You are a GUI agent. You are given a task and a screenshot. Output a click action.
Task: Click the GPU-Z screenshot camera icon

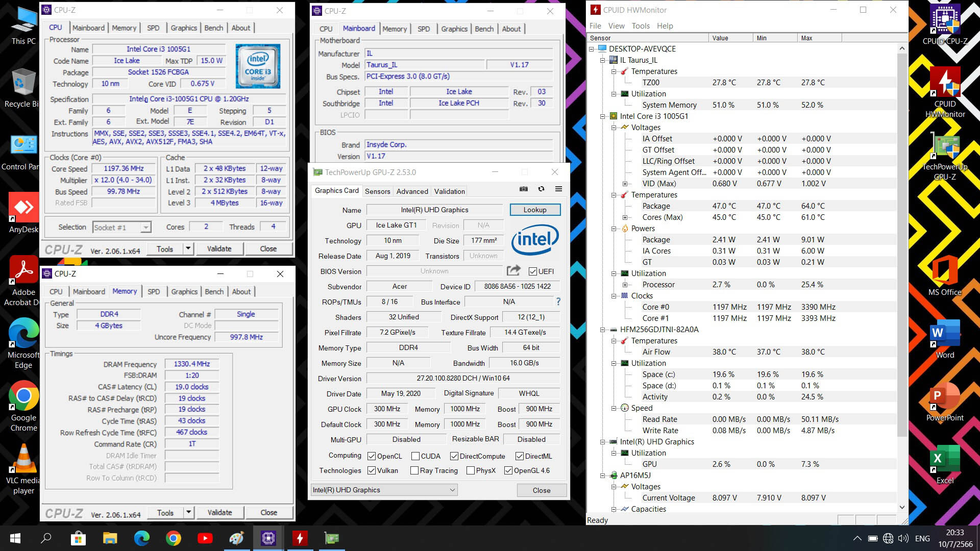click(524, 189)
